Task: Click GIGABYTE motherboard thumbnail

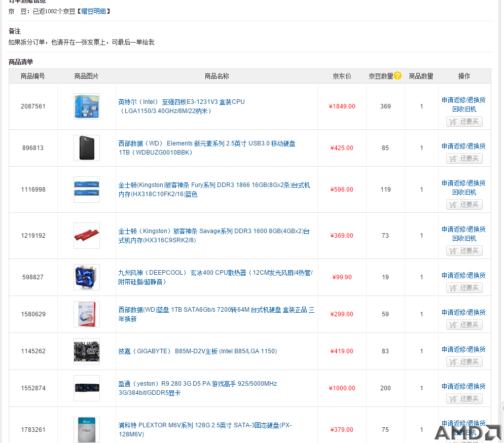Action: 87,351
